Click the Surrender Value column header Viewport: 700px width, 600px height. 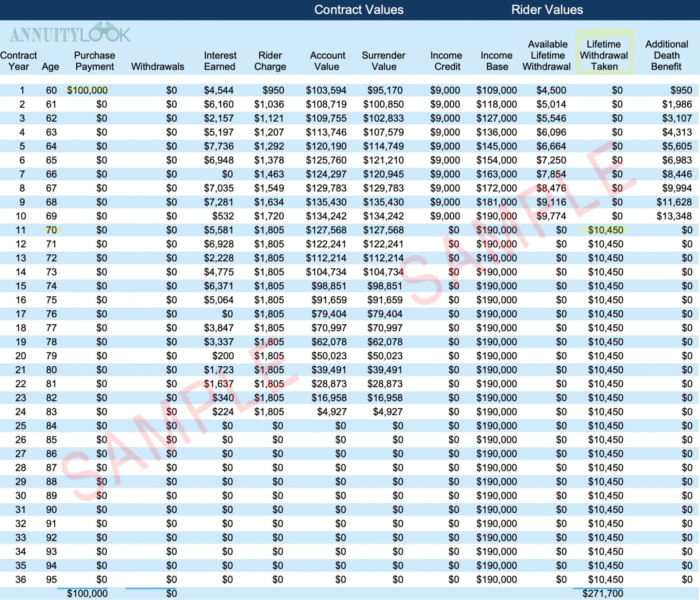[384, 61]
